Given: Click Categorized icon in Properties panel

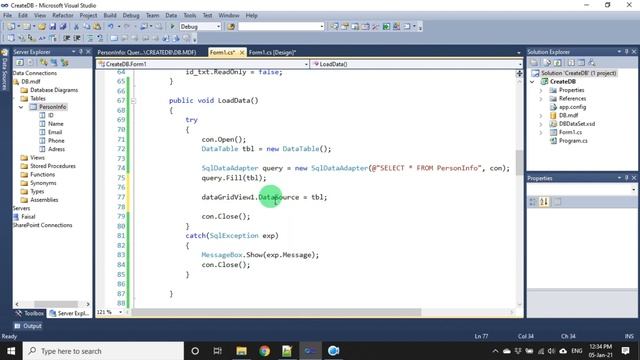Looking at the screenshot, I should [x=533, y=202].
